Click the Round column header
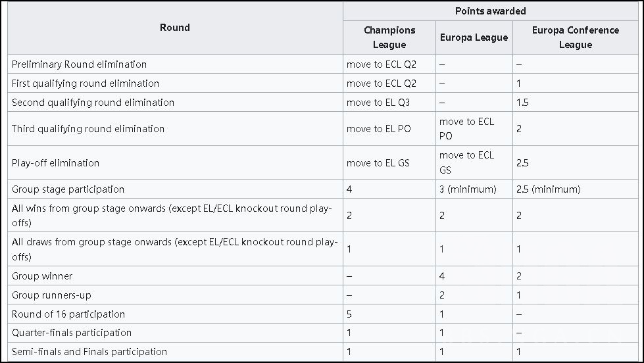Image resolution: width=644 pixels, height=363 pixels. (175, 28)
